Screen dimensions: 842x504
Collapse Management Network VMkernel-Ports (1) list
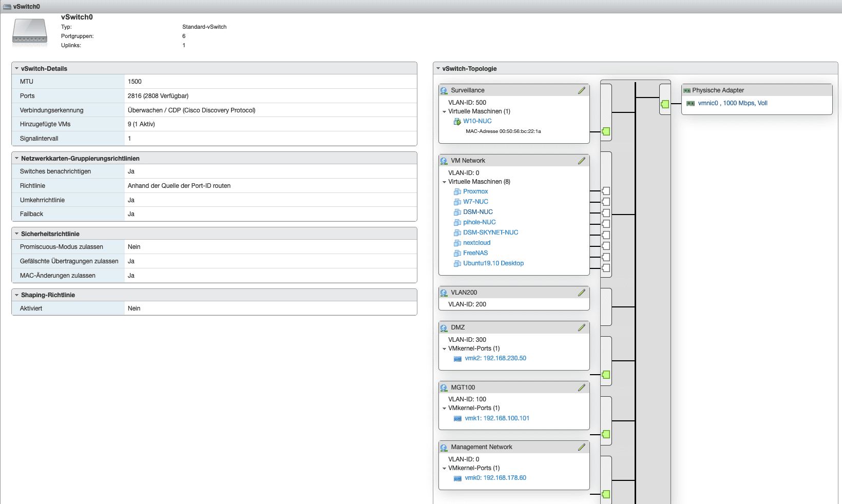(444, 468)
